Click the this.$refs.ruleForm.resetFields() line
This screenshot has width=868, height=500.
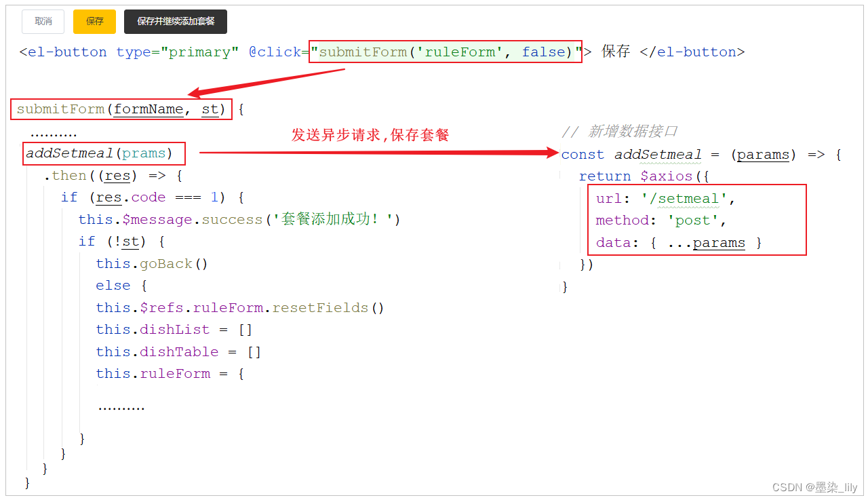point(240,308)
